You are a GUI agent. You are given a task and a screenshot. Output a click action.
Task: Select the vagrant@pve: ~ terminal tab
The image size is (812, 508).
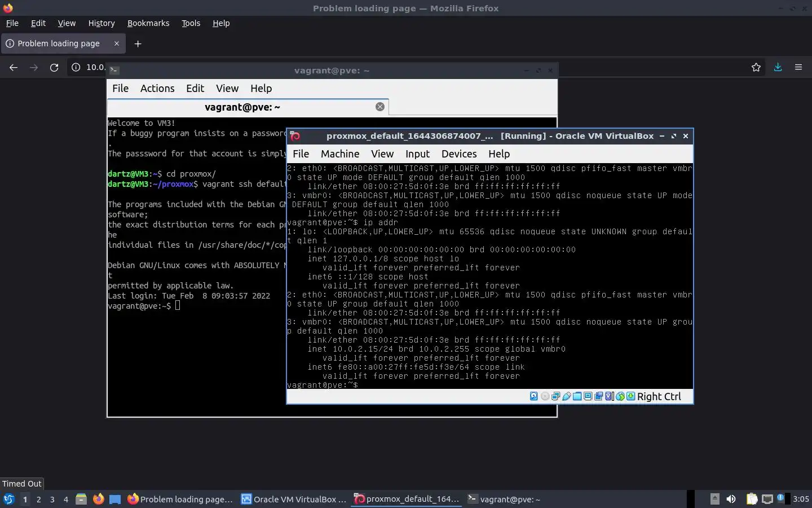click(248, 107)
